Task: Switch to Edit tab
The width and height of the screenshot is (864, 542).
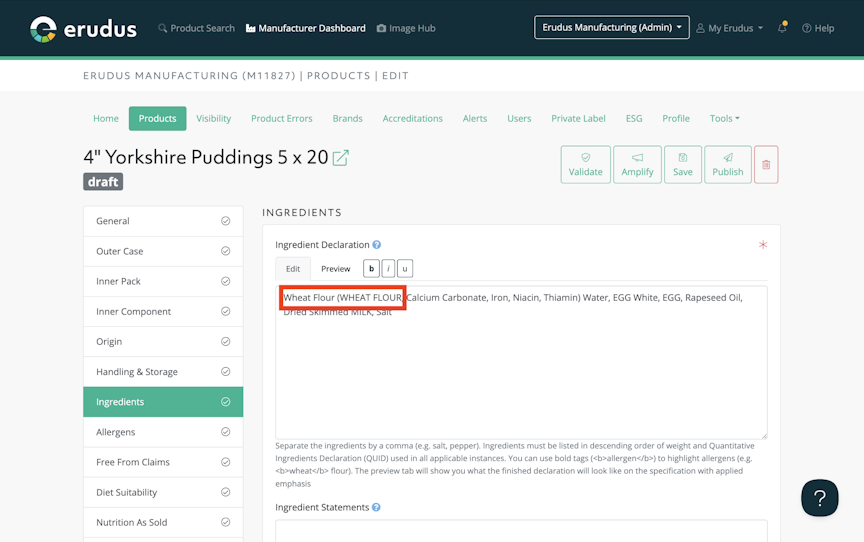Action: click(293, 269)
